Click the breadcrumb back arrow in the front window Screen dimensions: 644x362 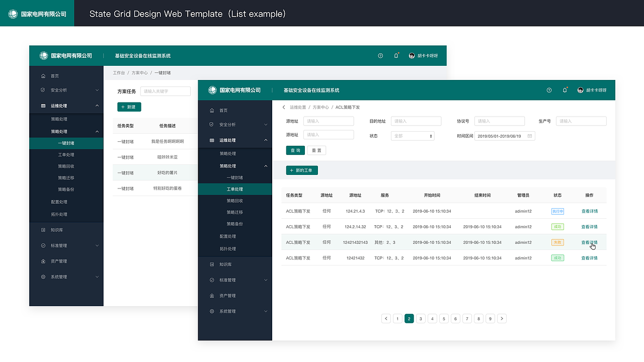pos(284,107)
